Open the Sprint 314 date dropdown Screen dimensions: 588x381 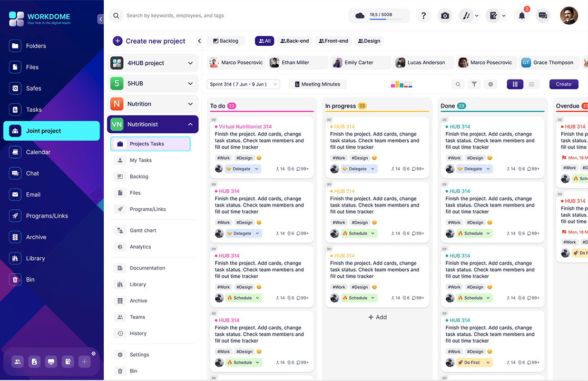(243, 84)
